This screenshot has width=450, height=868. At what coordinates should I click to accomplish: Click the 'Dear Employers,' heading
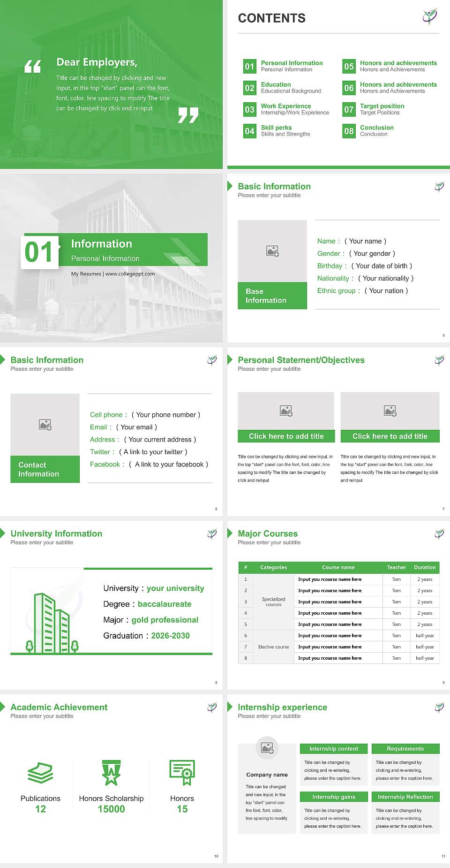point(97,62)
